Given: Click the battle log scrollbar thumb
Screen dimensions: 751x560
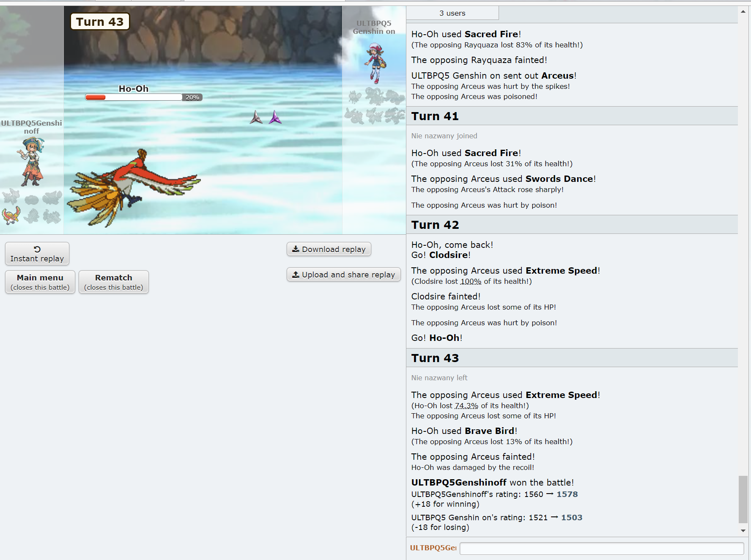Looking at the screenshot, I should tap(743, 499).
